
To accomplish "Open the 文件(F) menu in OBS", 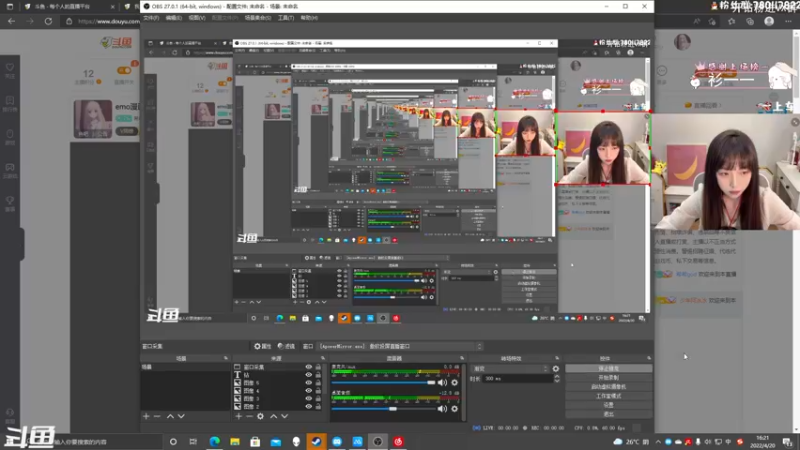I will [151, 18].
